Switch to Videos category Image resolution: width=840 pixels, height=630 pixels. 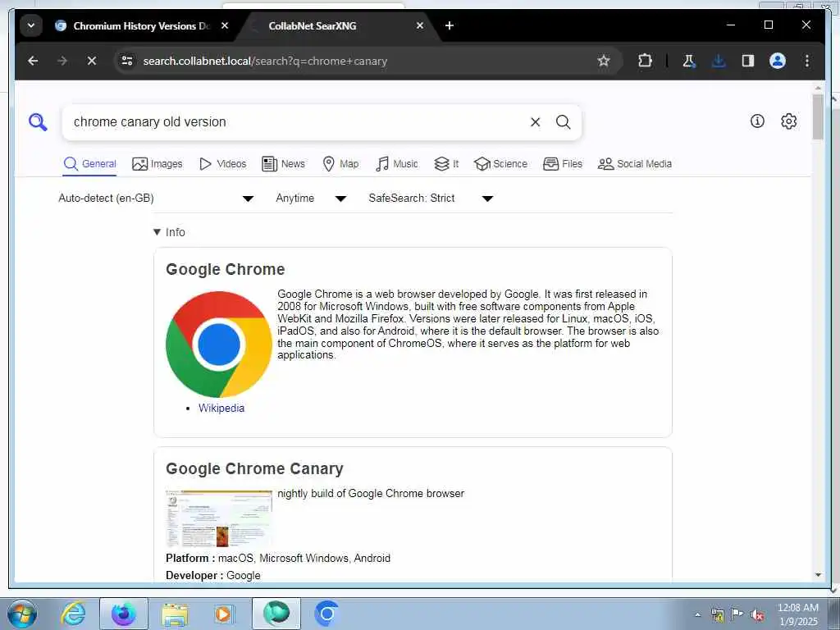[222, 164]
